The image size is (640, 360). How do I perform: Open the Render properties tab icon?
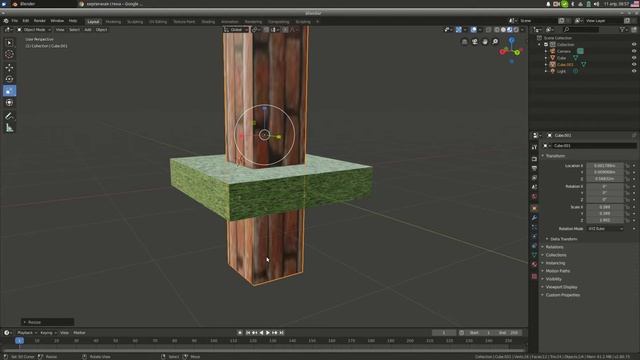pyautogui.click(x=534, y=159)
